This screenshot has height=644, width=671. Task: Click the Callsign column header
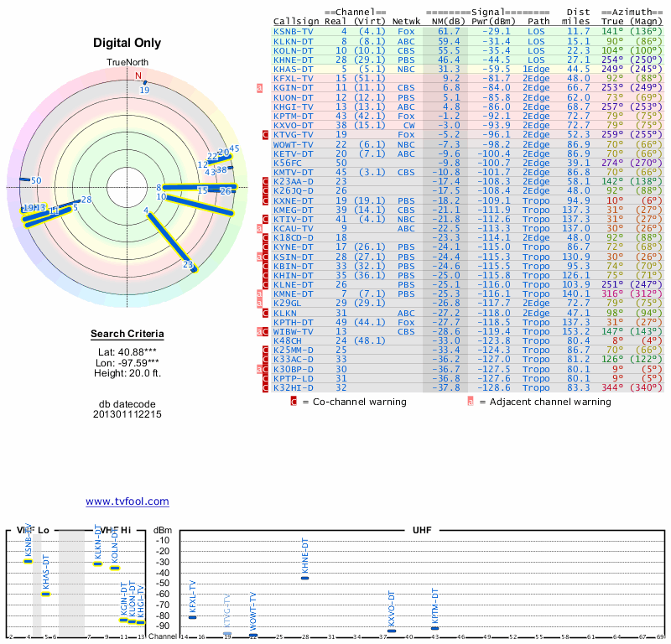point(295,22)
